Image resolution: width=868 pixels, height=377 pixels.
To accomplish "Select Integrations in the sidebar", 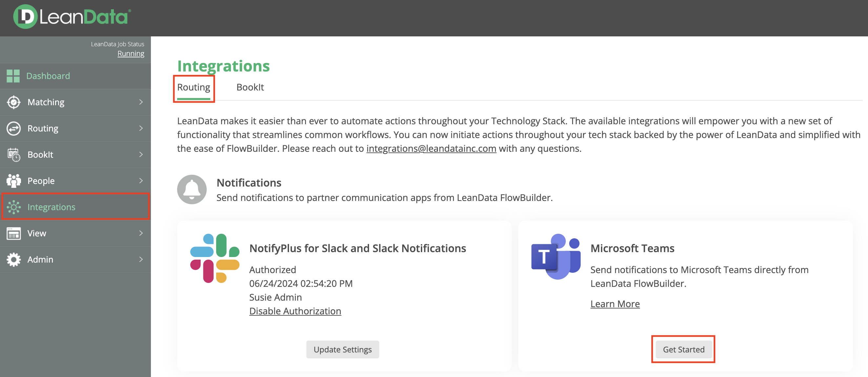I will pos(75,207).
